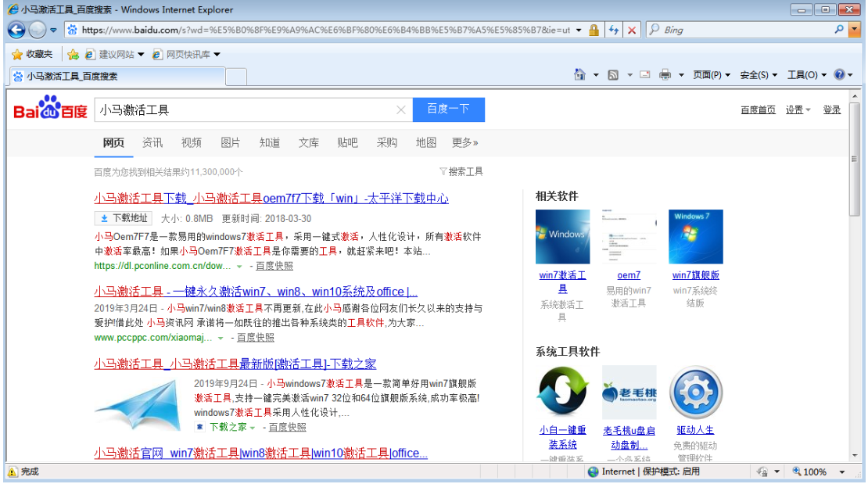Click the win7旗舰版 software thumbnail
868x484 pixels.
(695, 237)
